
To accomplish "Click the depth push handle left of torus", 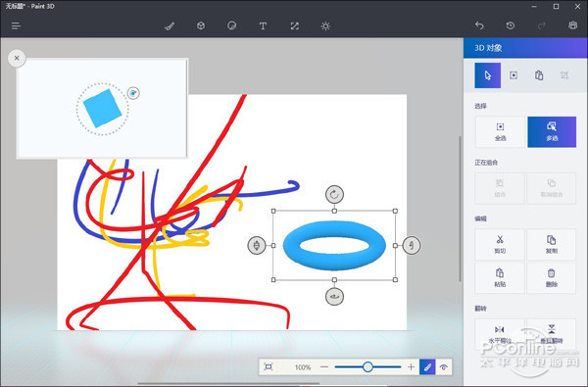I will point(257,245).
